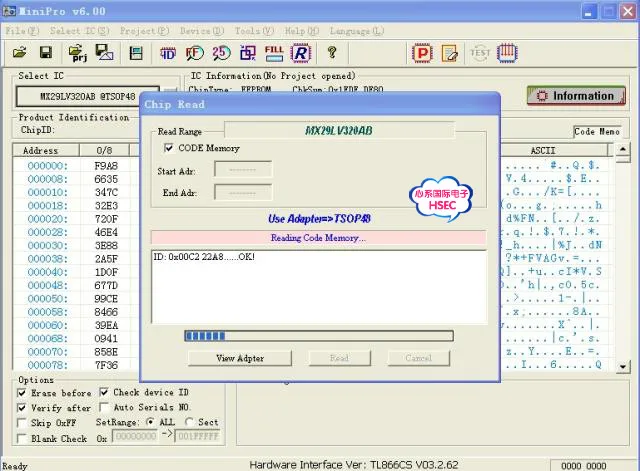Click the Read button in Chip Read dialog
The height and width of the screenshot is (471, 640).
pos(340,358)
